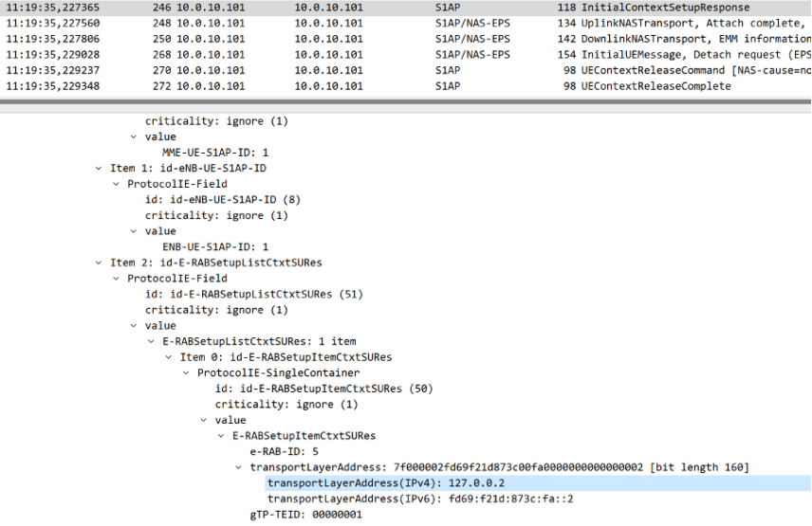Viewport: 812px width, 526px height.
Task: Collapse the value node above ENB-UE-S1AP-ID
Action: (x=134, y=231)
